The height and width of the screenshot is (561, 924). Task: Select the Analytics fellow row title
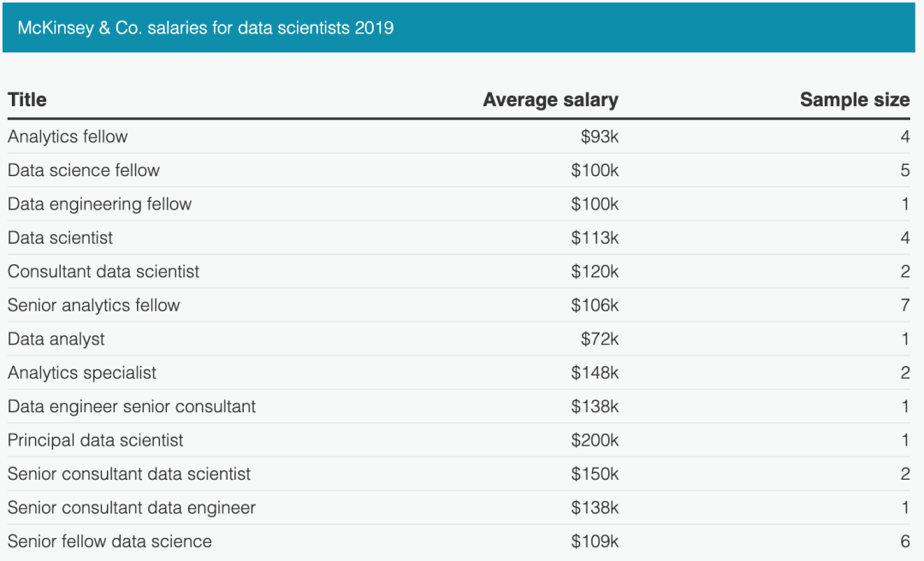(x=68, y=137)
